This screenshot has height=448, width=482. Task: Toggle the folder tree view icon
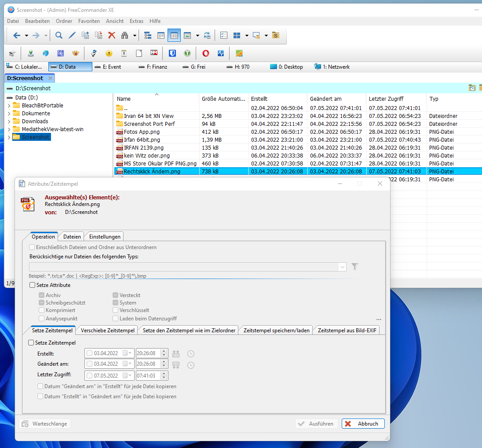(x=148, y=35)
